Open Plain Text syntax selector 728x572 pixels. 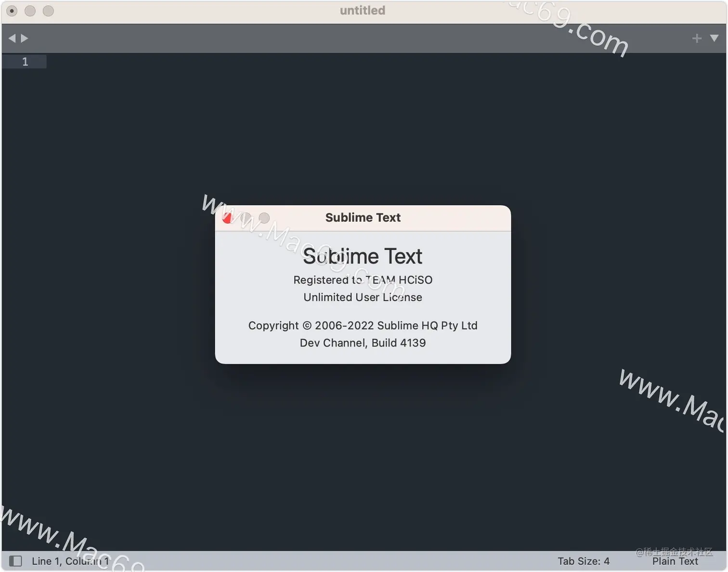pos(675,561)
